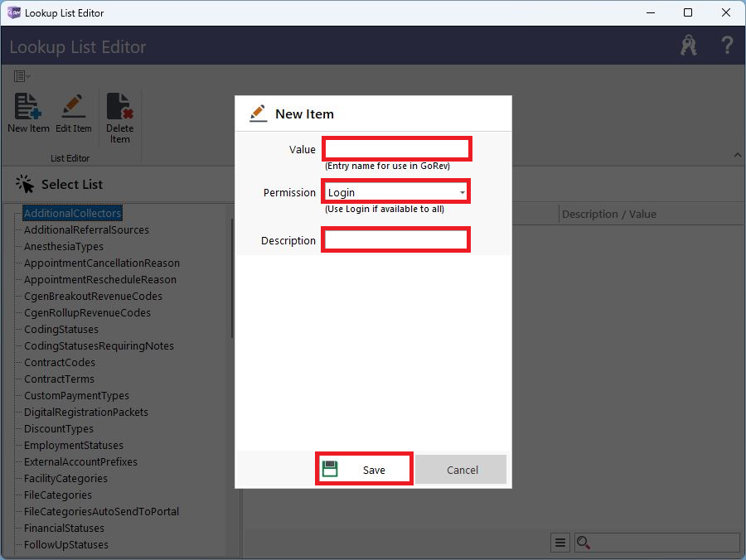
Task: Open the keys permissions icon in header
Action: point(689,46)
